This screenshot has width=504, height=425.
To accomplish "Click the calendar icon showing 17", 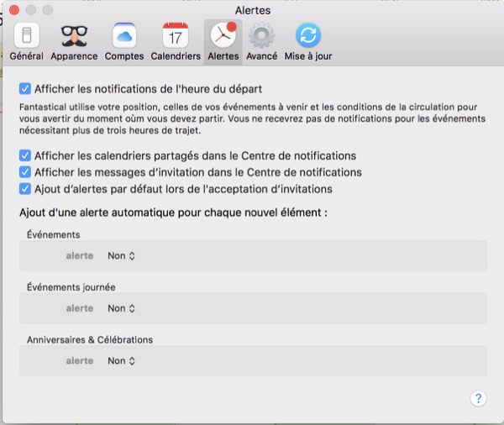I will point(176,35).
